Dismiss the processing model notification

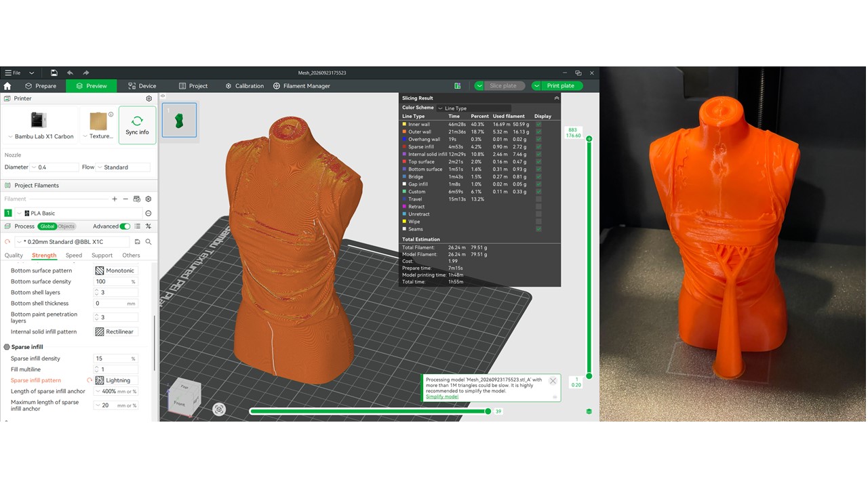tap(553, 381)
